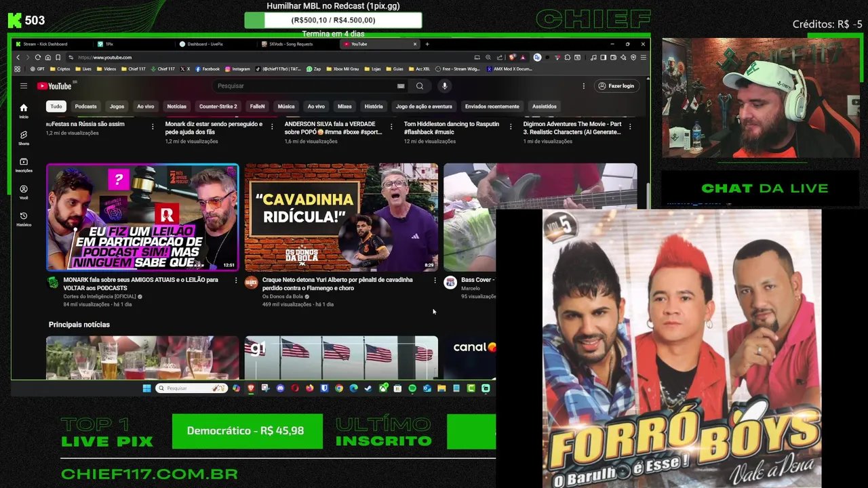Click the Windows taskbar Pesquisar box
The image size is (868, 488).
click(x=191, y=388)
